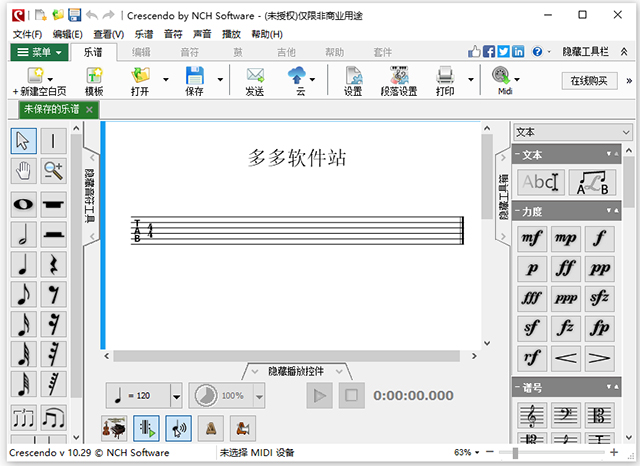
Task: Click the 模板 template button
Action: (94, 82)
